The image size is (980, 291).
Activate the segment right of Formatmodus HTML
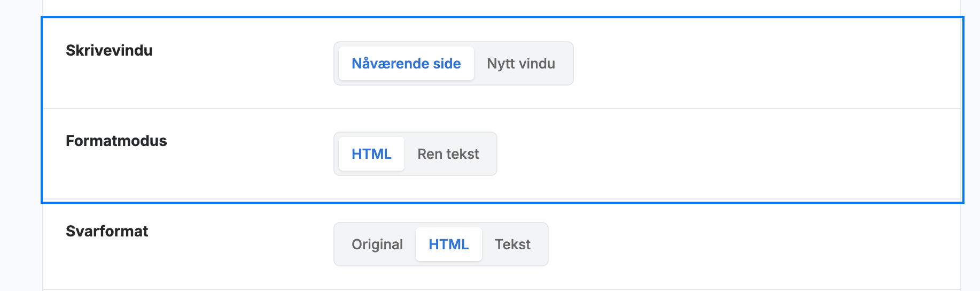(448, 154)
